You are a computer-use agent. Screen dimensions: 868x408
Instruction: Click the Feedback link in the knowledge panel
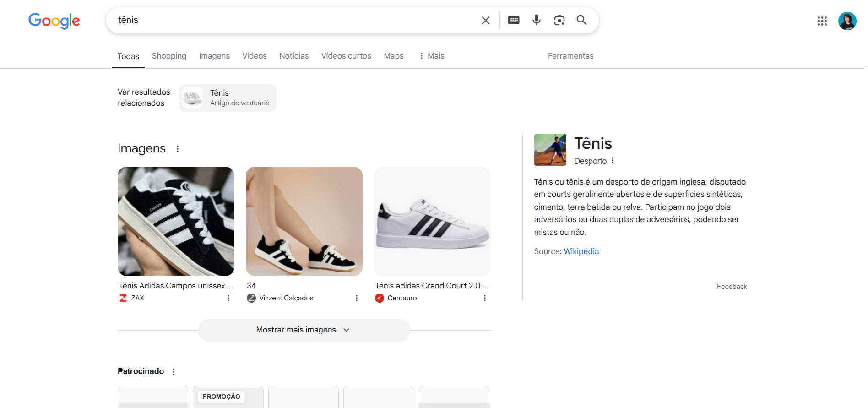pos(732,287)
